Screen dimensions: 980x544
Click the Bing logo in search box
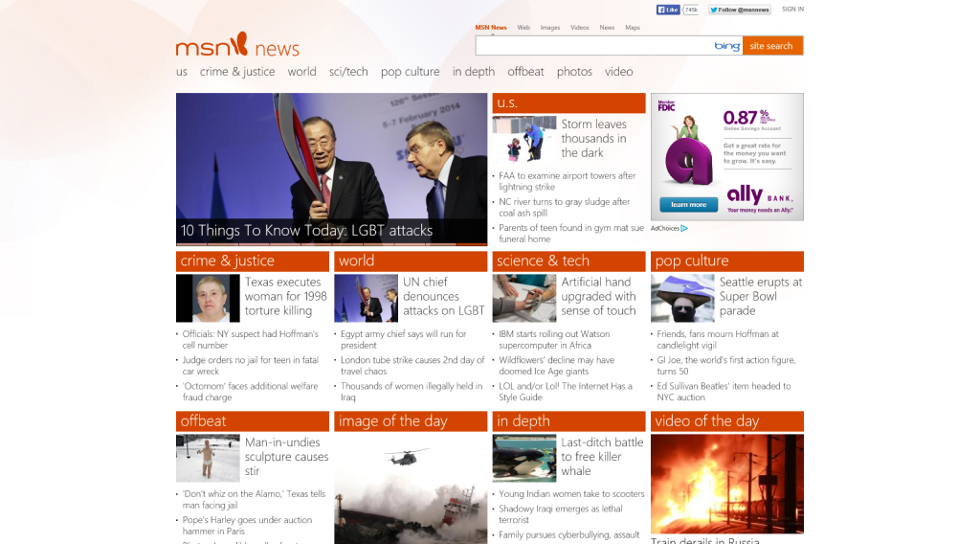point(726,46)
